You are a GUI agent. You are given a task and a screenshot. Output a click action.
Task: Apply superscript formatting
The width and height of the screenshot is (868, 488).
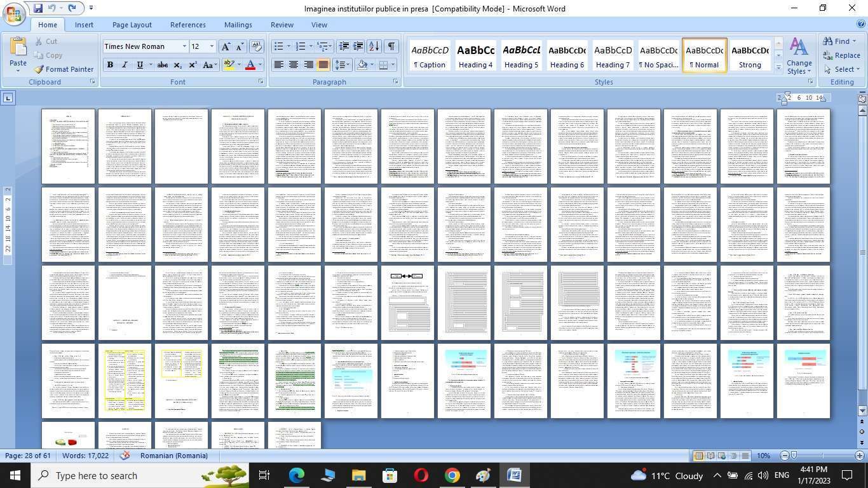(192, 65)
